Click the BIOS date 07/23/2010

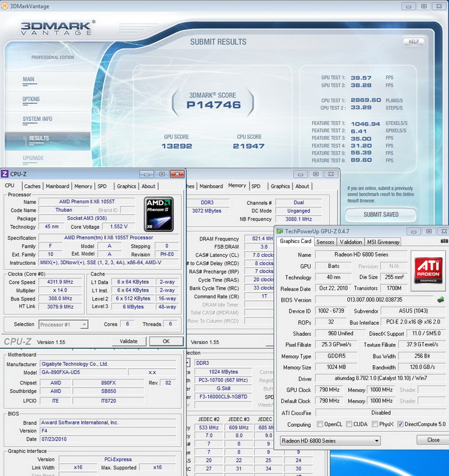(x=108, y=439)
